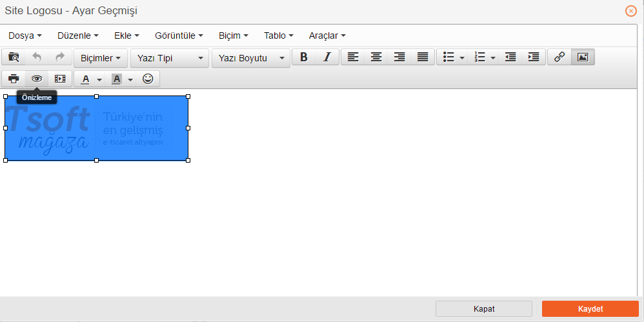Open the file browser search icon
The height and width of the screenshot is (322, 644).
(x=14, y=57)
